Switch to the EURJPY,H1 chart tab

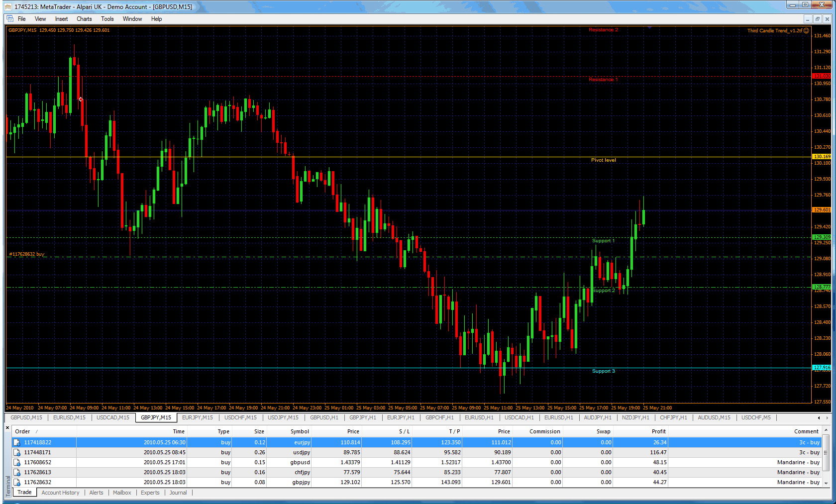pos(401,417)
